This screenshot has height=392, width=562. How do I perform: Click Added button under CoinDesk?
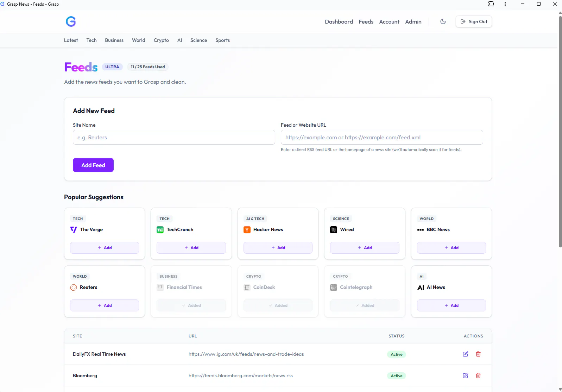click(278, 305)
